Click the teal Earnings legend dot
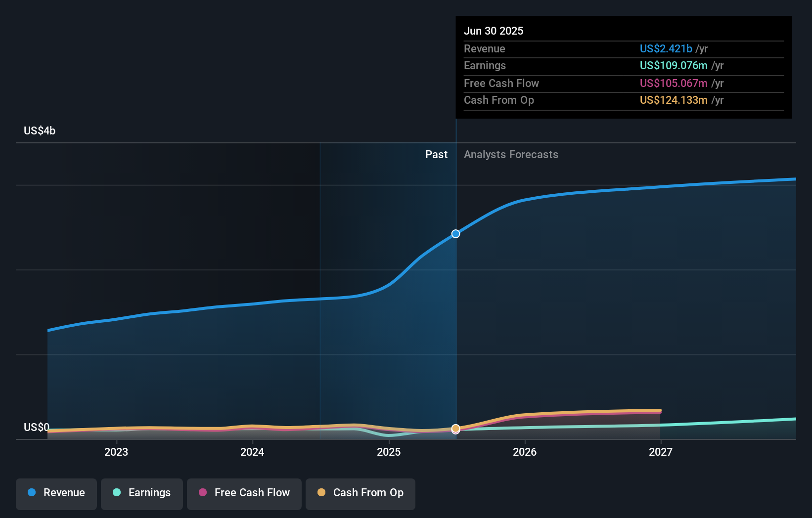This screenshot has height=518, width=812. 117,493
